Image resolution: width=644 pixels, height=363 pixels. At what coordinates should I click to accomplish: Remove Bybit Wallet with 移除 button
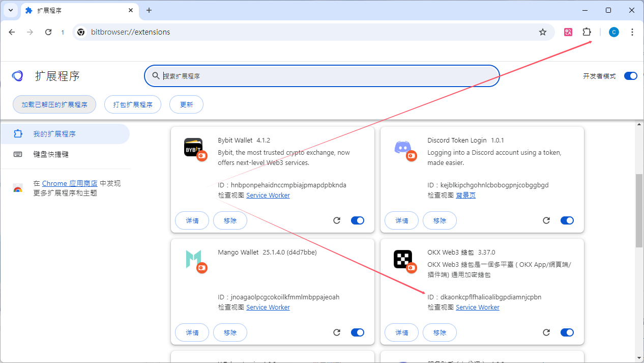pyautogui.click(x=230, y=220)
